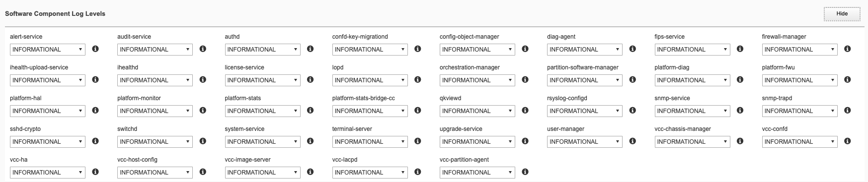Viewport: 868px width, 182px height.
Task: Select log level for vcc-lacpd
Action: tap(370, 173)
